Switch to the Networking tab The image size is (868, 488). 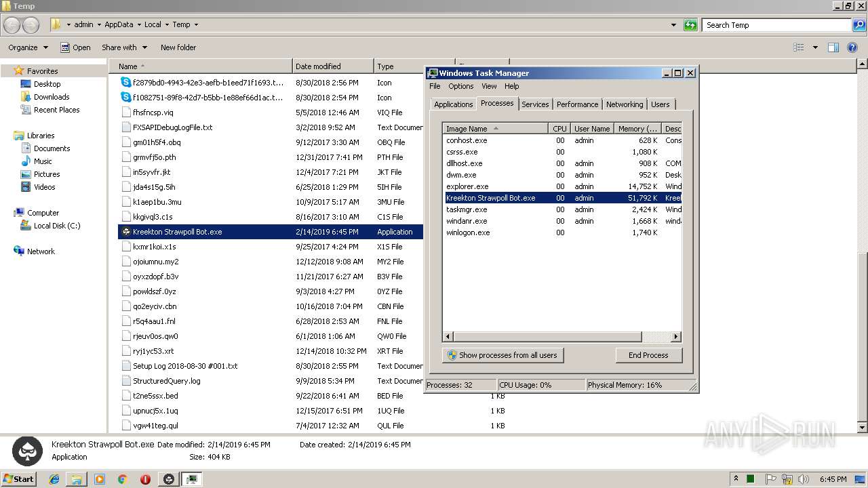pos(625,104)
